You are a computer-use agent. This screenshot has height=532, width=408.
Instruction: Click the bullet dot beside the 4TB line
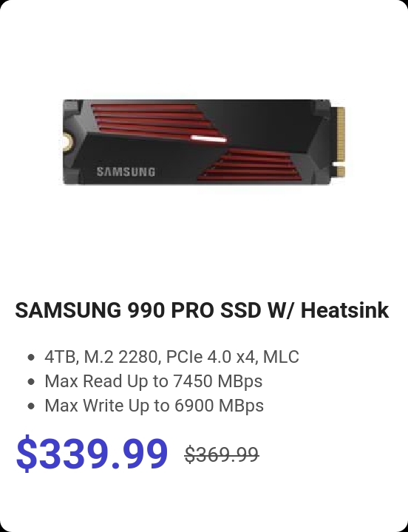31,357
